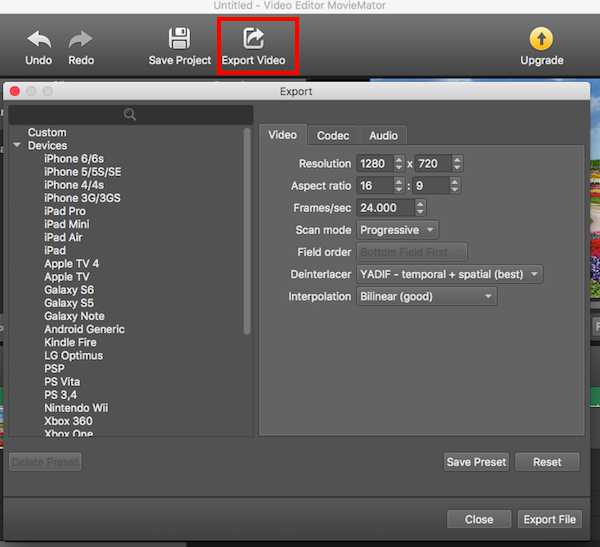Pick the Kindle Fire preset
This screenshot has height=547, width=600.
[70, 342]
